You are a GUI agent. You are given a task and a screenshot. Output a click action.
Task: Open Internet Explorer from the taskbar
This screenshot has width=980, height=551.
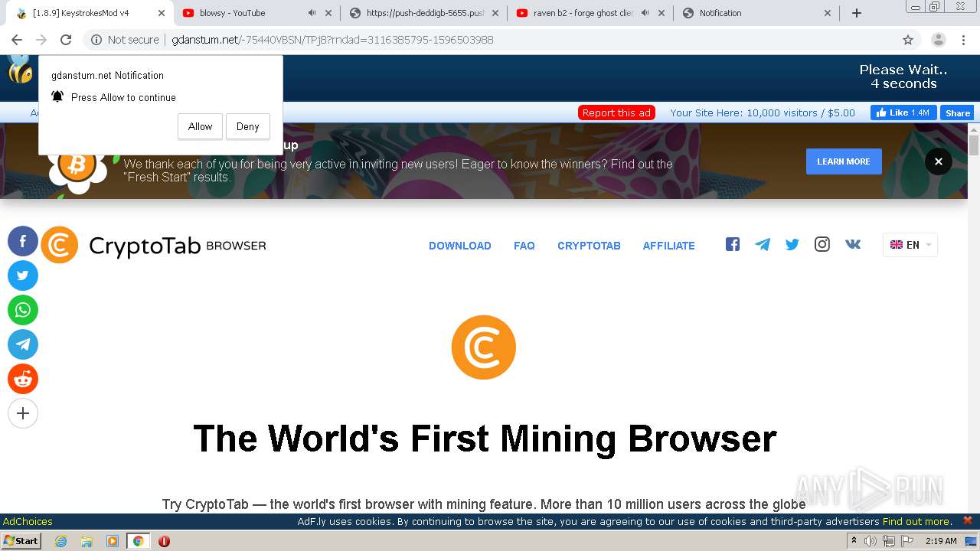tap(60, 541)
